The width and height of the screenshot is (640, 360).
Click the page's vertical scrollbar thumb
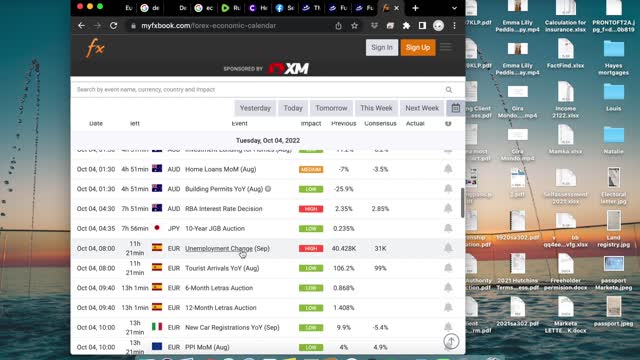pos(462,203)
